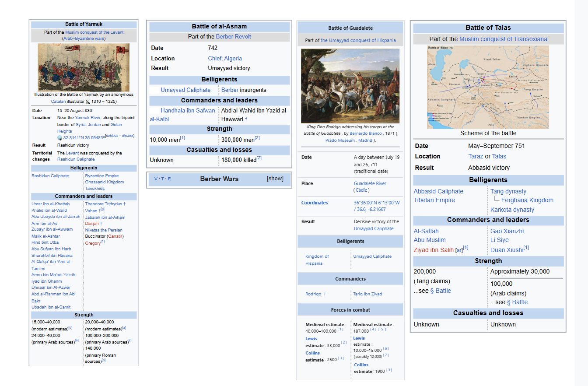Open 'Umar ibn al-Khattab' commander link
This screenshot has width=588, height=386.
click(x=50, y=204)
